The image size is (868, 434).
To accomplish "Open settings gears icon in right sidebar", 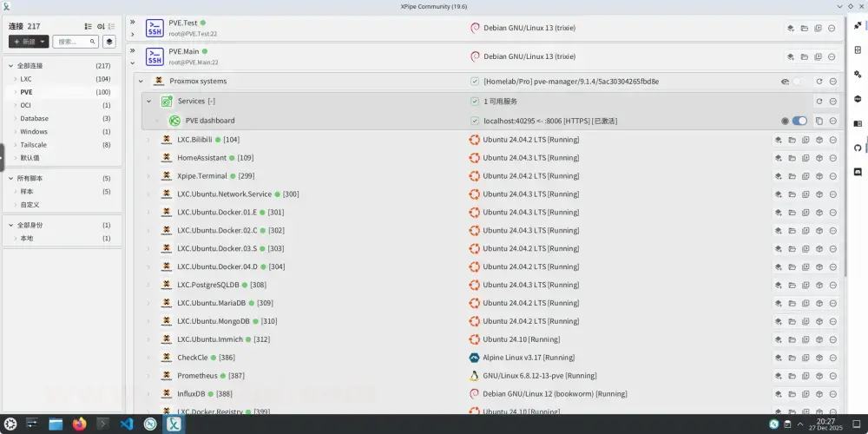I will pos(858,75).
